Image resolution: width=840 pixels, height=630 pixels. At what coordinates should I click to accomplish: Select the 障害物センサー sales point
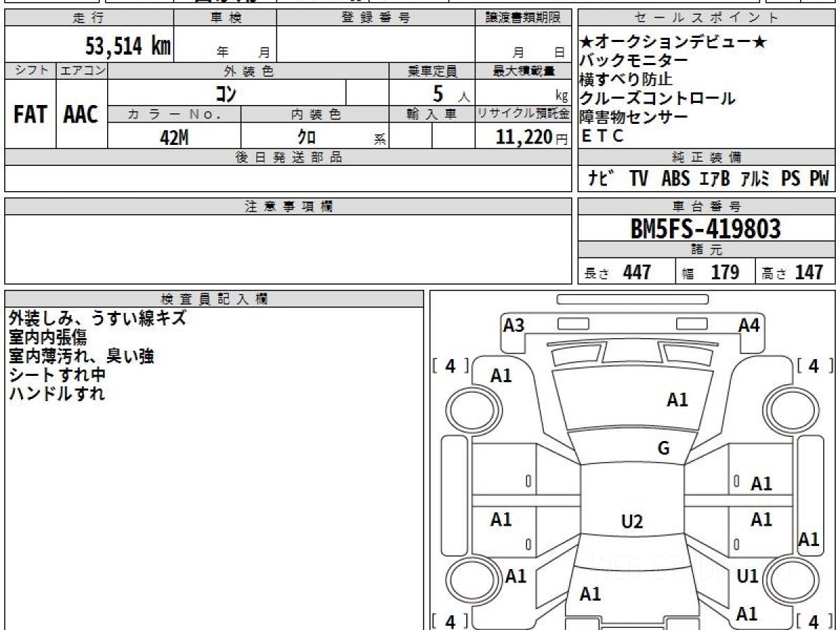633,118
